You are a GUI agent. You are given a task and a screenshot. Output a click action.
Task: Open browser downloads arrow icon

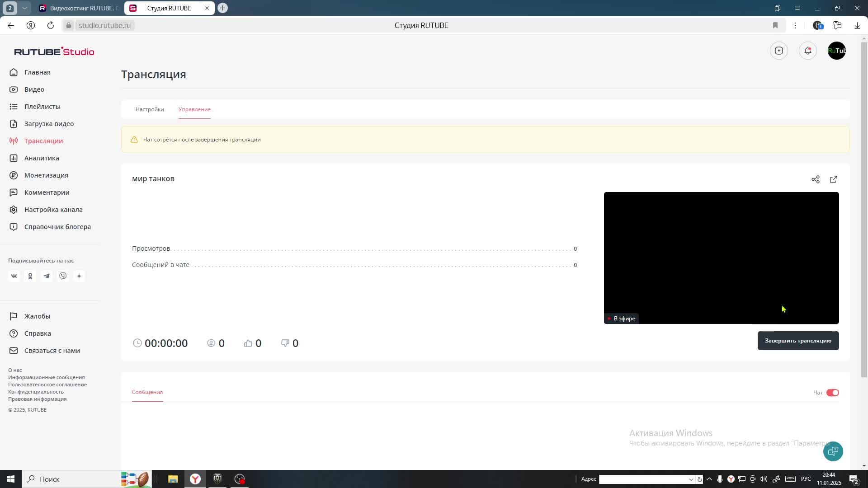(x=857, y=25)
